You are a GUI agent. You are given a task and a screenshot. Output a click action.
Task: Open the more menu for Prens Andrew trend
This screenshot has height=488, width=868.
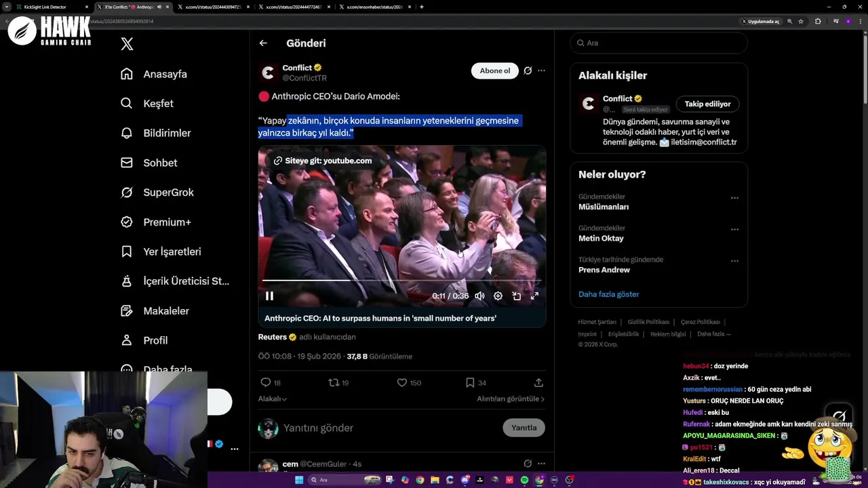[x=734, y=261]
